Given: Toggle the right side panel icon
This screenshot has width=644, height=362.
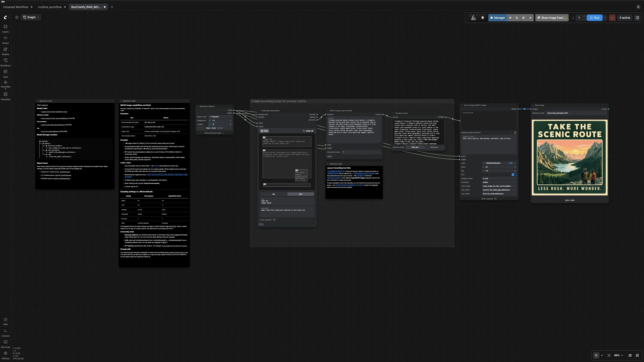Looking at the screenshot, I should [637, 18].
